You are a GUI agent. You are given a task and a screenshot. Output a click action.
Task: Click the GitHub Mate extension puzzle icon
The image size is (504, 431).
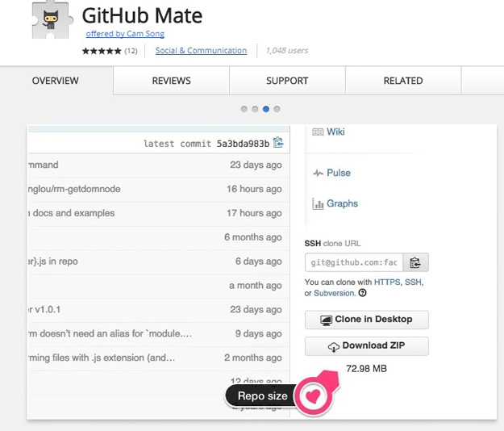[52, 20]
